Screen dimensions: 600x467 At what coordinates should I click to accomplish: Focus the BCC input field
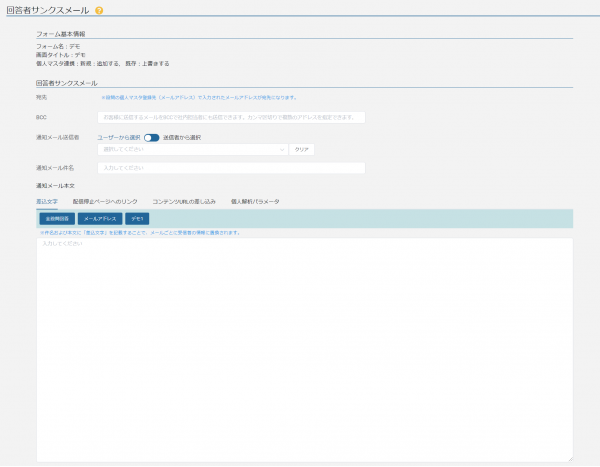(231, 117)
